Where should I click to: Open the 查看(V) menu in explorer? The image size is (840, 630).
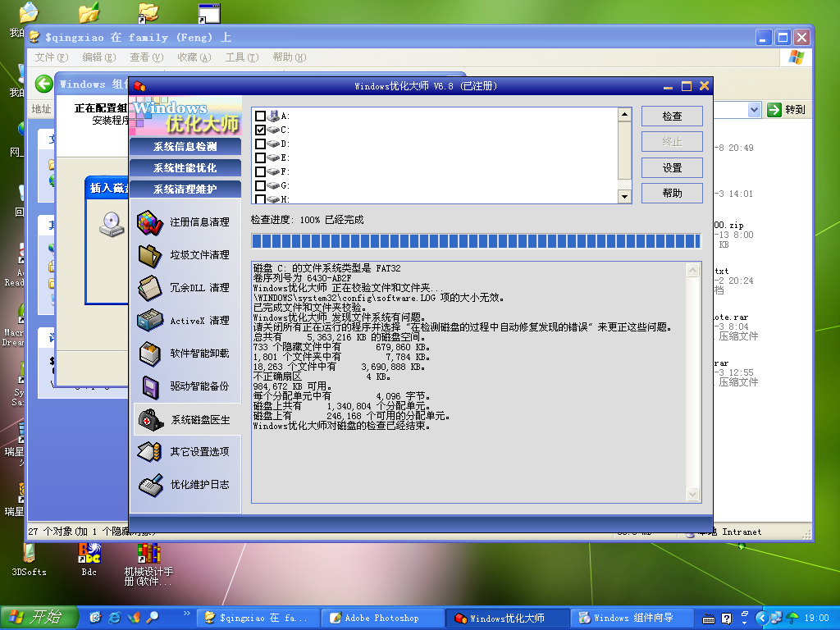pyautogui.click(x=146, y=57)
